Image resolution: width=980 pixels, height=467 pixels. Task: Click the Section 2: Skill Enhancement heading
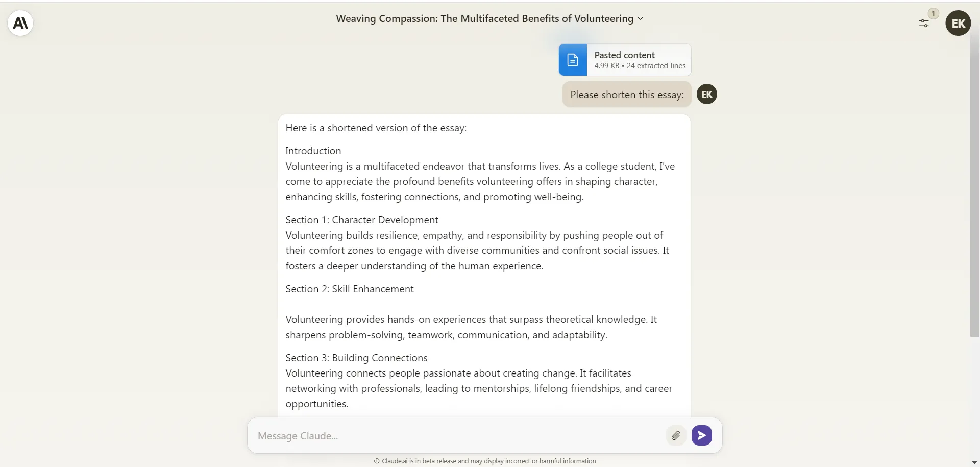[349, 289]
